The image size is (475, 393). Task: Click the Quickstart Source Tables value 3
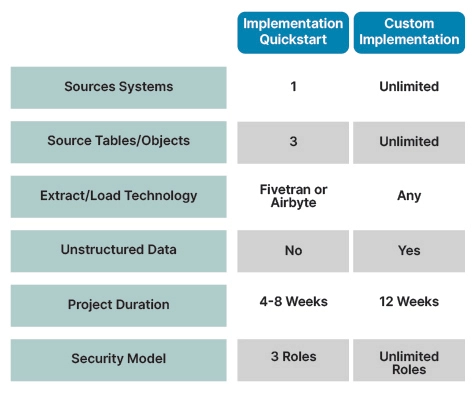point(293,143)
